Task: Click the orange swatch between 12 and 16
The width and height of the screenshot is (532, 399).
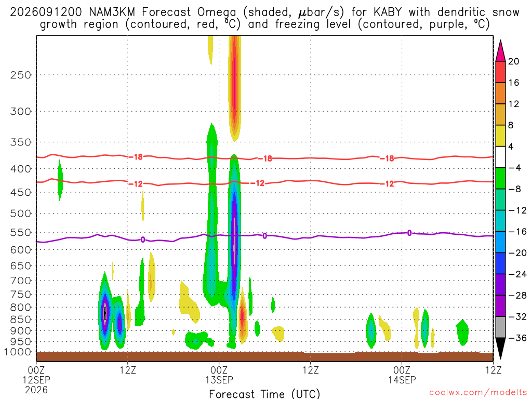Action: tap(500, 94)
